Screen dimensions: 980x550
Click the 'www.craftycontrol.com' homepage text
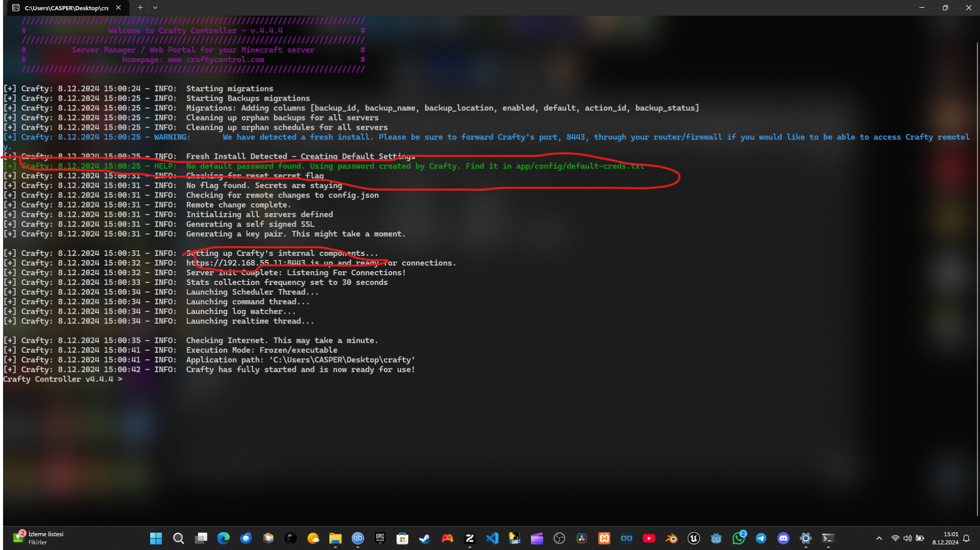216,60
